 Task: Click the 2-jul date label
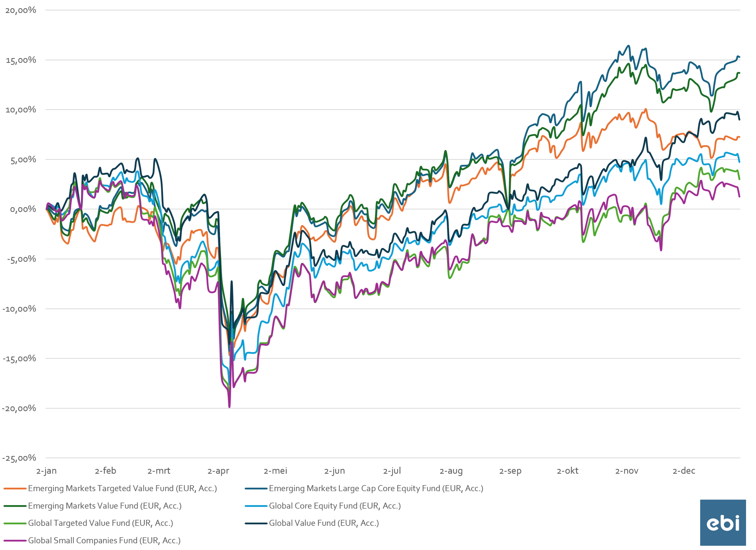(392, 471)
